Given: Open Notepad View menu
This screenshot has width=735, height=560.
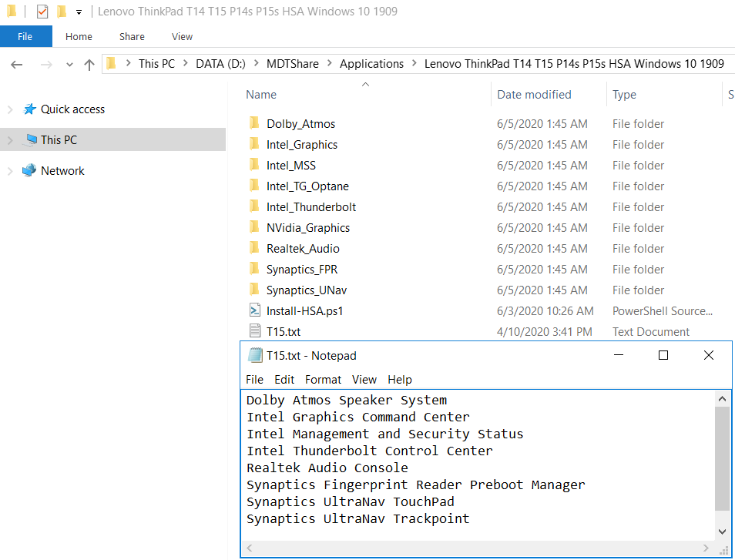Looking at the screenshot, I should (364, 380).
